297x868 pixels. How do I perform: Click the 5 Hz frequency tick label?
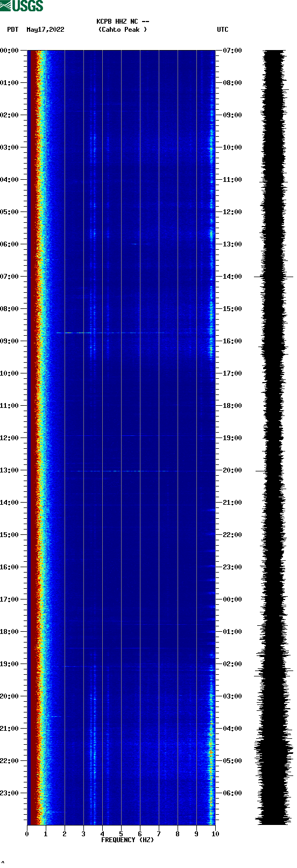coord(121,834)
